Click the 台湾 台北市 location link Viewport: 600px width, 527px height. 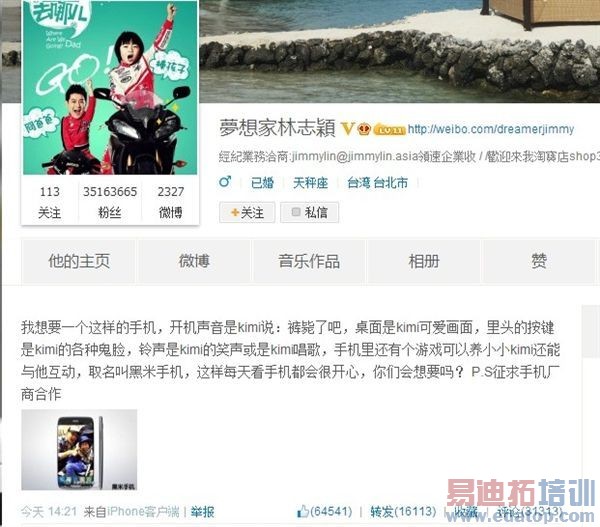pos(377,183)
